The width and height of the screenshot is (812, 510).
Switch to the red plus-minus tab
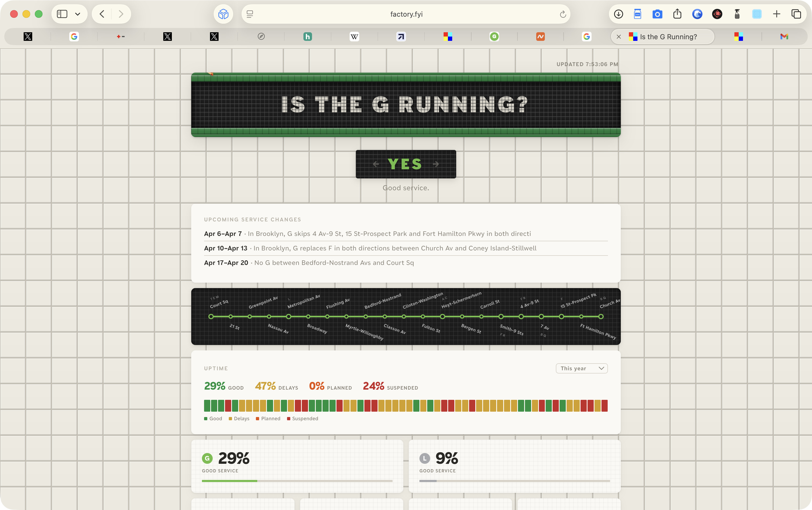[x=121, y=37]
